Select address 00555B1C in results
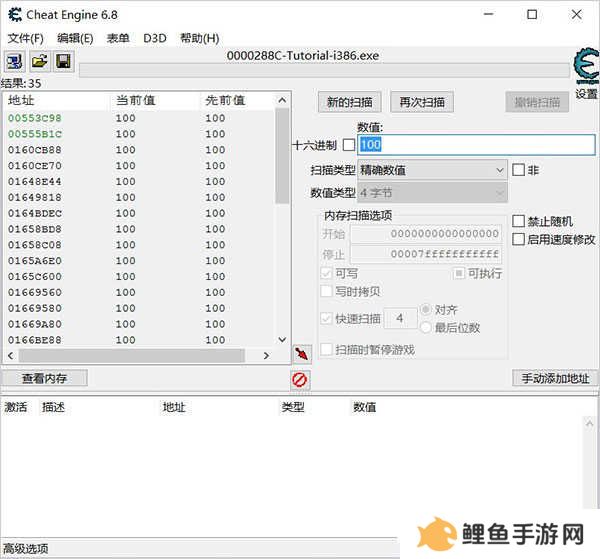The image size is (600, 559). [x=34, y=134]
